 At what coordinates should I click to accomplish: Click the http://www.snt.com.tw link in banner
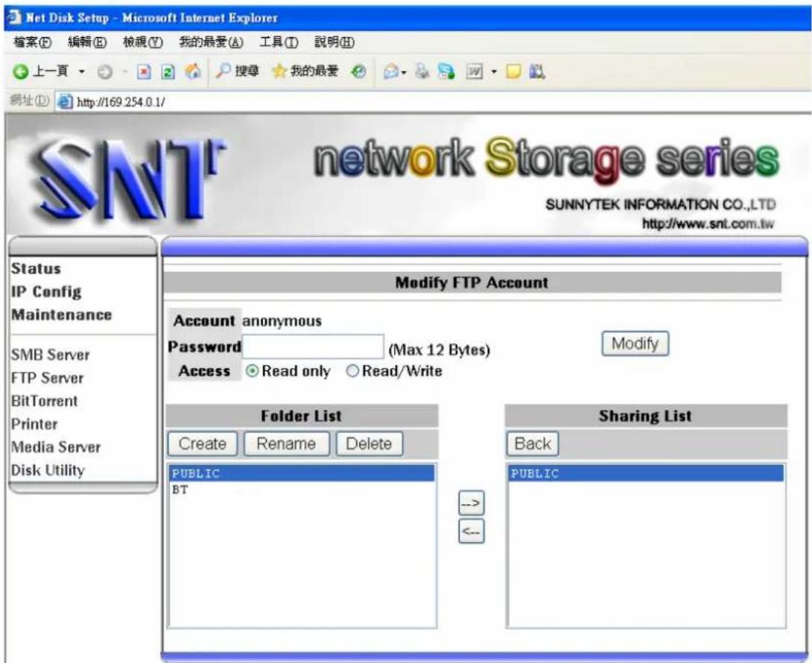708,223
